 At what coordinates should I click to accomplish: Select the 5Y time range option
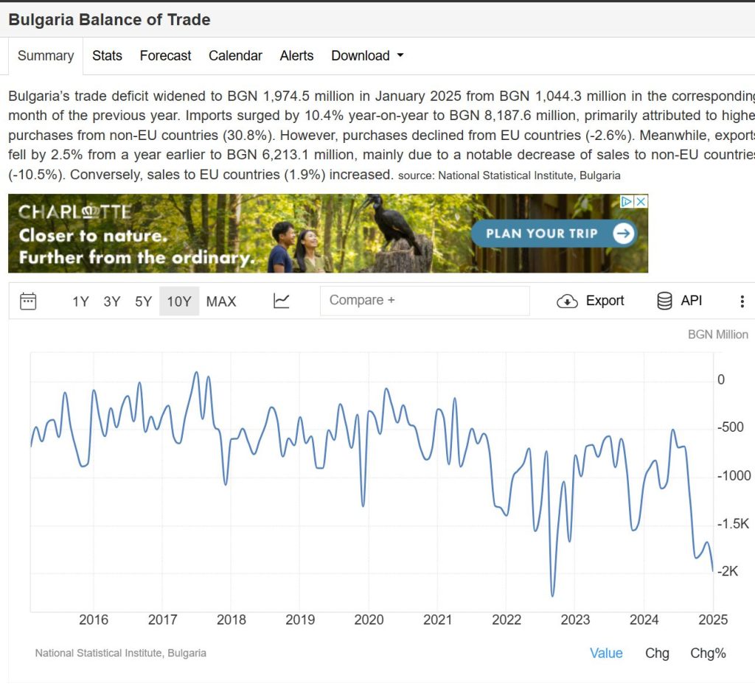point(143,301)
